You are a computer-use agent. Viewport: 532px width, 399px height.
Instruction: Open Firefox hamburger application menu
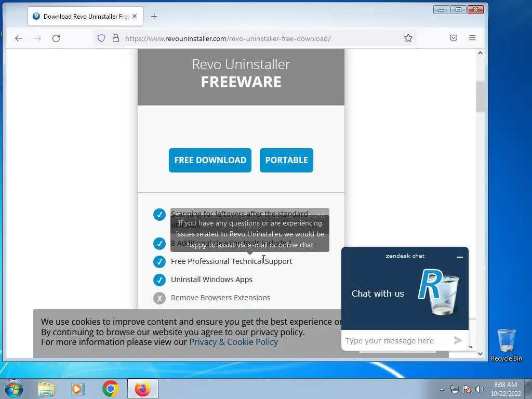(472, 38)
